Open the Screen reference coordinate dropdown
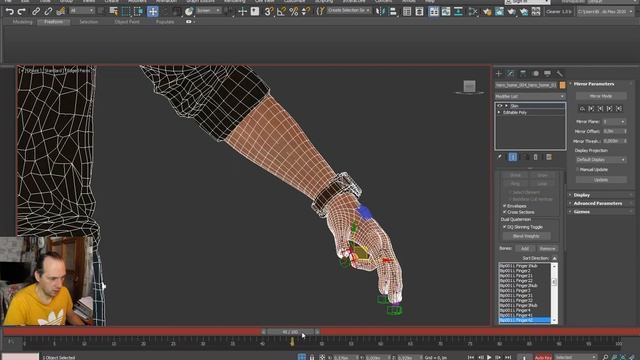 click(209, 11)
